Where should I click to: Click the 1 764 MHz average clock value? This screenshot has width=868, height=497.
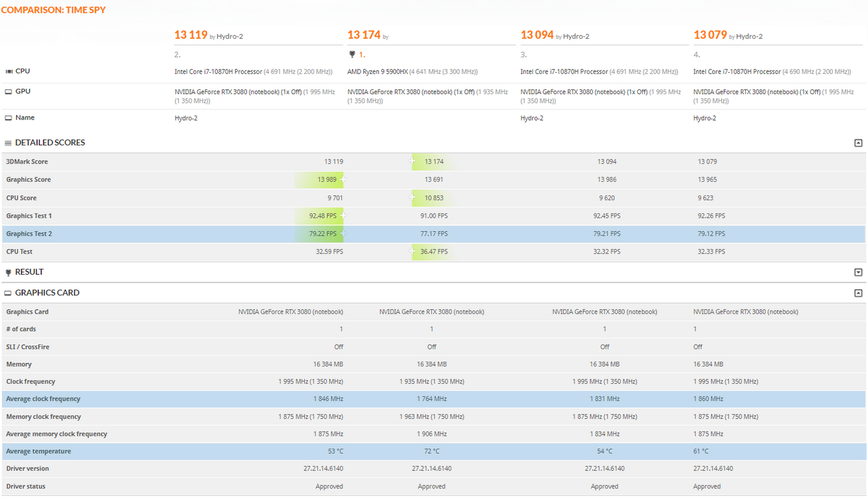pyautogui.click(x=432, y=399)
